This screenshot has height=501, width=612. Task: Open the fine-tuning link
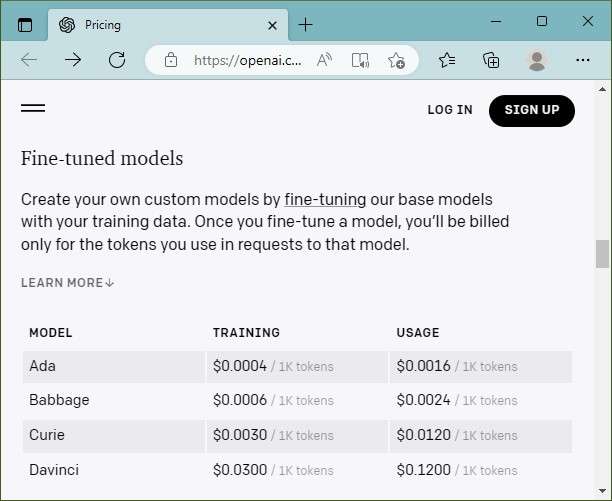325,199
